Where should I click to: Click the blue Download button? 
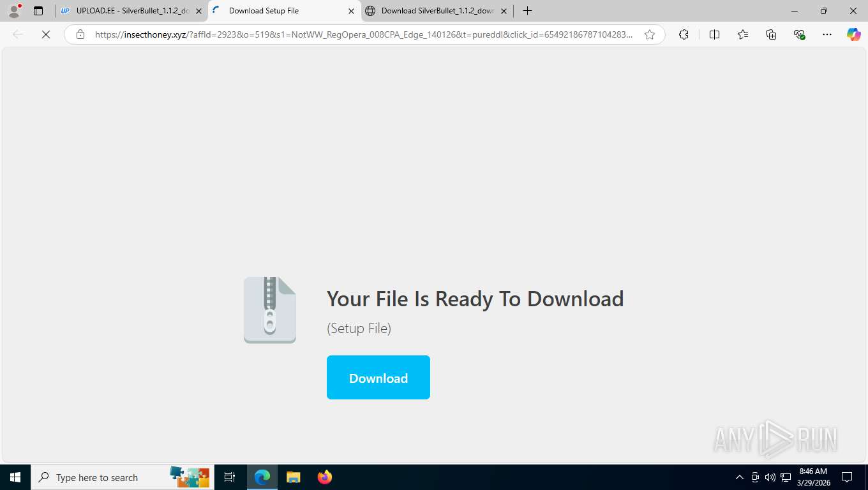point(378,378)
